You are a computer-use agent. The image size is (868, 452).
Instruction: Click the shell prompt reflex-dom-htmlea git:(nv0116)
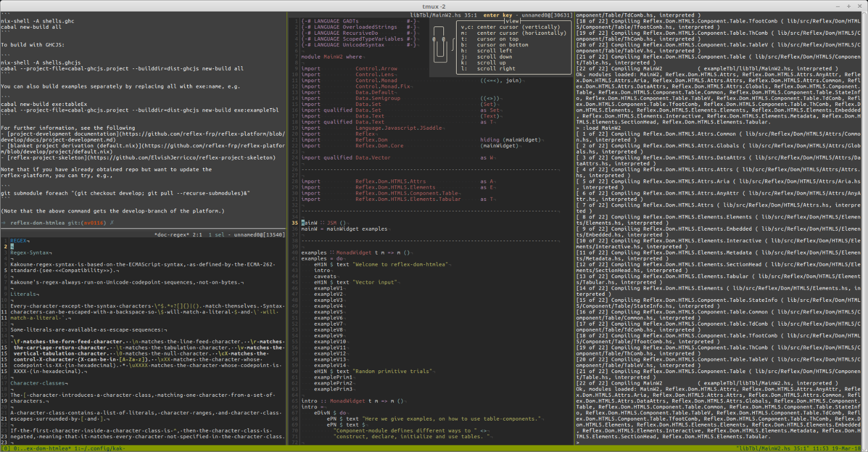(57, 223)
